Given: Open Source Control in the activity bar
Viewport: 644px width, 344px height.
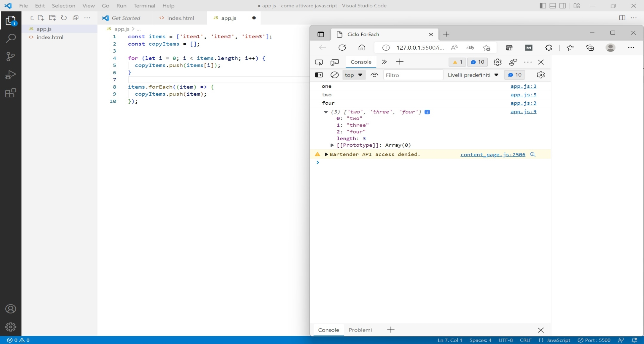Looking at the screenshot, I should tap(11, 56).
